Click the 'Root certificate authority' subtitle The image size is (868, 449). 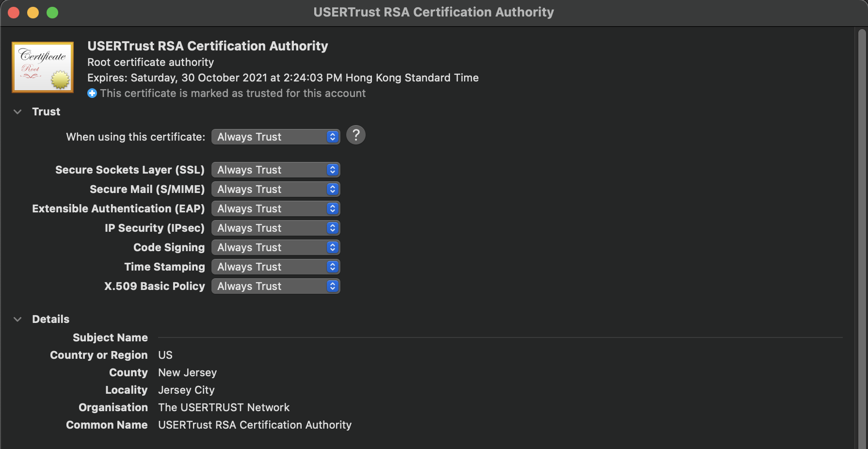[150, 62]
